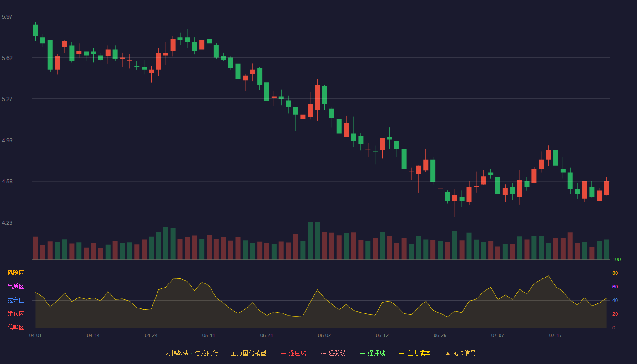The width and height of the screenshot is (637, 364).
Task: Click the 06-25 date label
Action: point(440,335)
